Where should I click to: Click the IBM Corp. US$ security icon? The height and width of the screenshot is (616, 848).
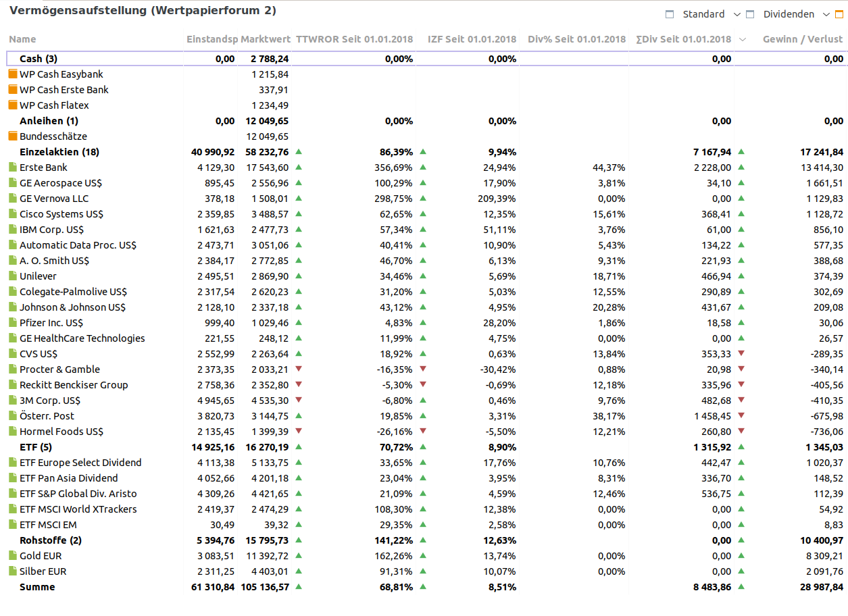click(13, 229)
